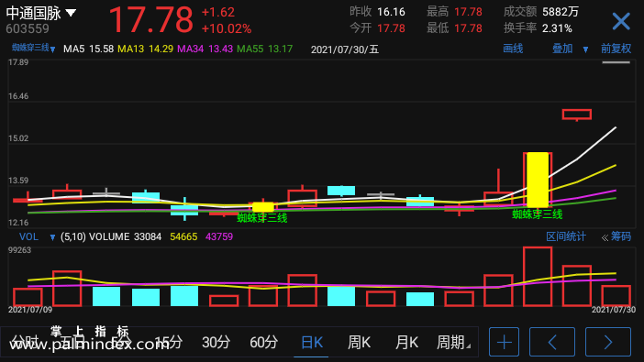Toggle the 前复权 adjustment mode
644x362 pixels.
click(616, 49)
